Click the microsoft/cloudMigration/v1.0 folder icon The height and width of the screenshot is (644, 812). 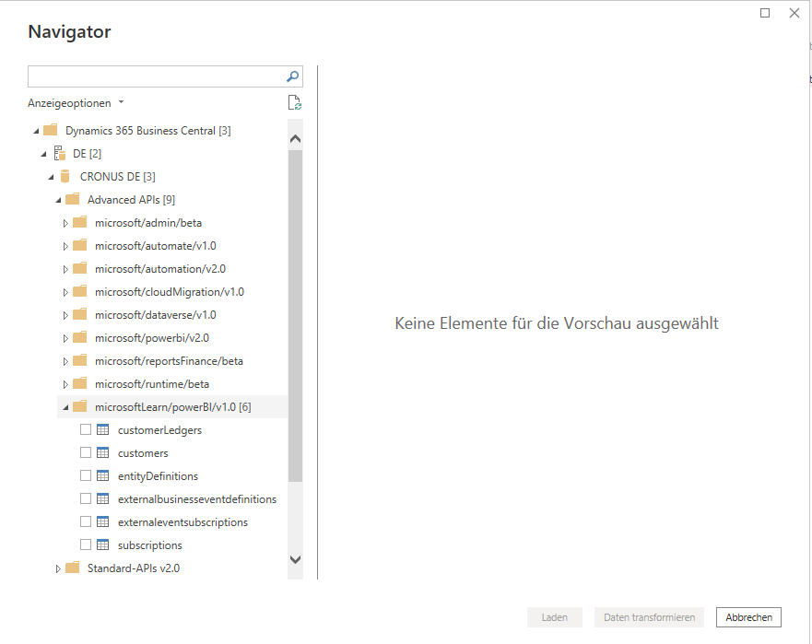(x=80, y=291)
